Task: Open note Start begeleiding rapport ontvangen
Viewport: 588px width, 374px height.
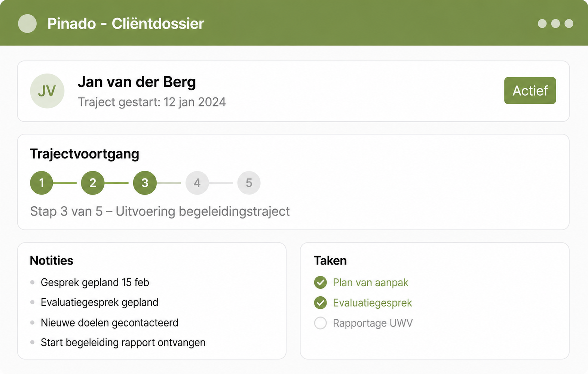Action: [x=123, y=343]
